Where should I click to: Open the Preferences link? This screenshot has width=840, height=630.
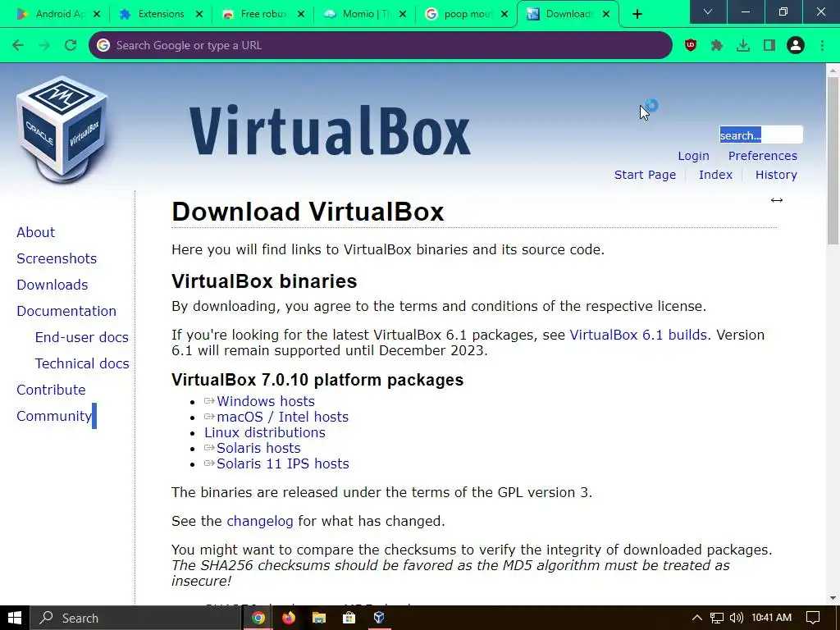pos(763,156)
